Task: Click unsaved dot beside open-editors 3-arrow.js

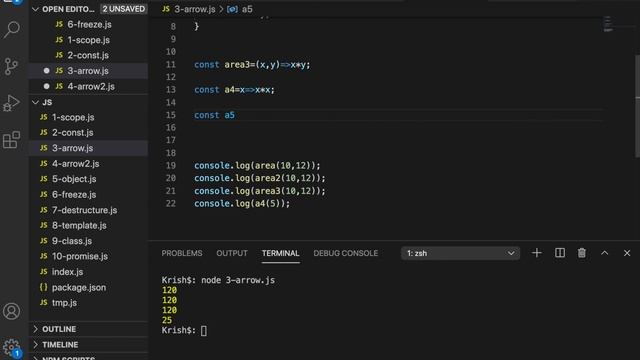Action: 47,71
